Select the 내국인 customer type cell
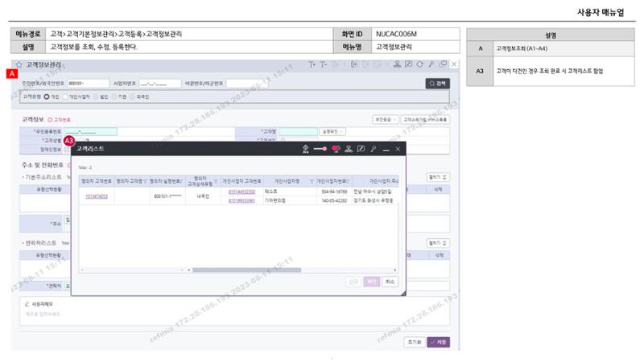 [x=203, y=196]
